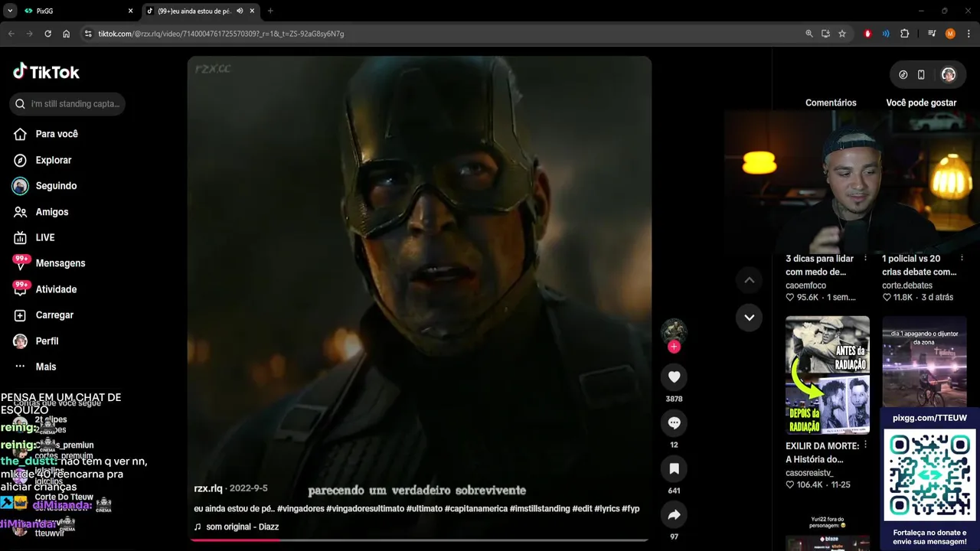Viewport: 980px width, 551px height.
Task: Click browser forward arrow
Action: tap(30, 34)
